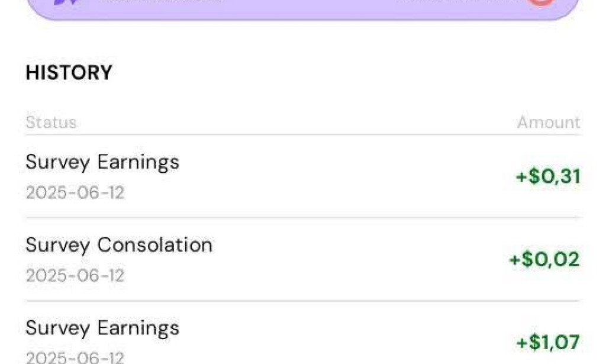This screenshot has height=364, width=606.
Task: Click the +$0,31 amount
Action: tap(548, 176)
